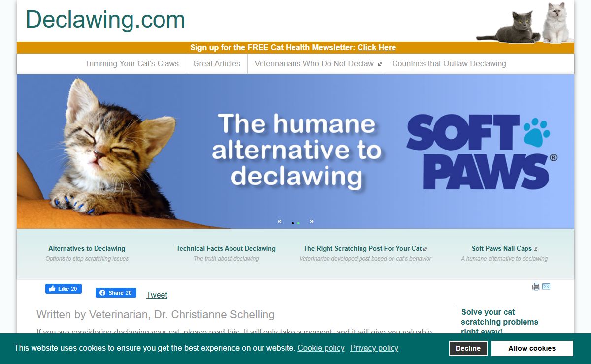The image size is (591, 364).
Task: Go to previous slide with « arrow
Action: click(x=279, y=221)
